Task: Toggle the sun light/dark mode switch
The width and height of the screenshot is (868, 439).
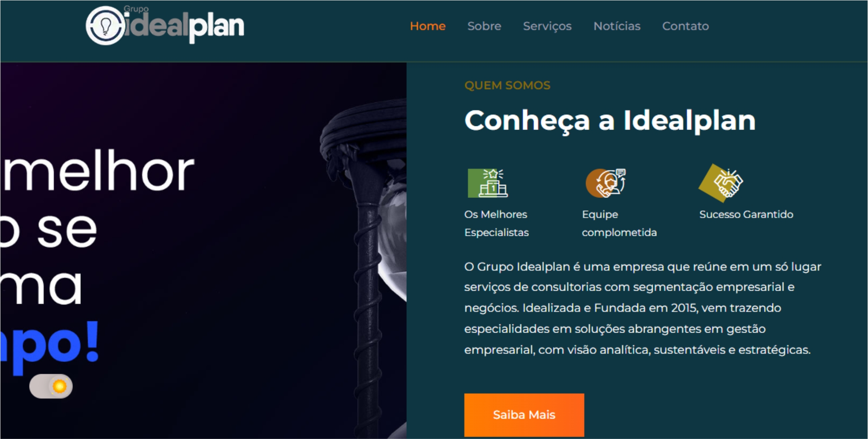Action: pos(51,386)
